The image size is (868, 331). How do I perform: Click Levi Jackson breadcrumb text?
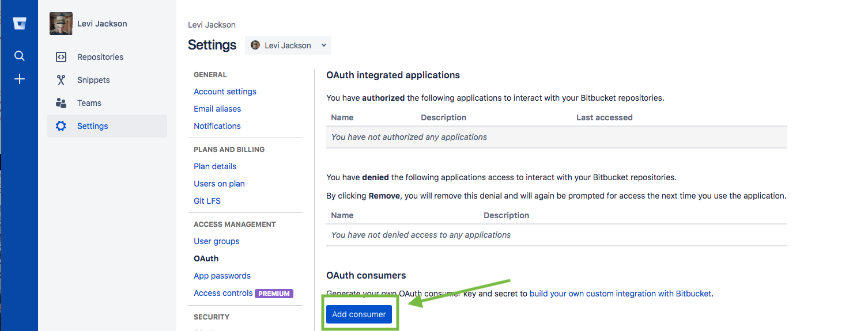pyautogui.click(x=212, y=25)
